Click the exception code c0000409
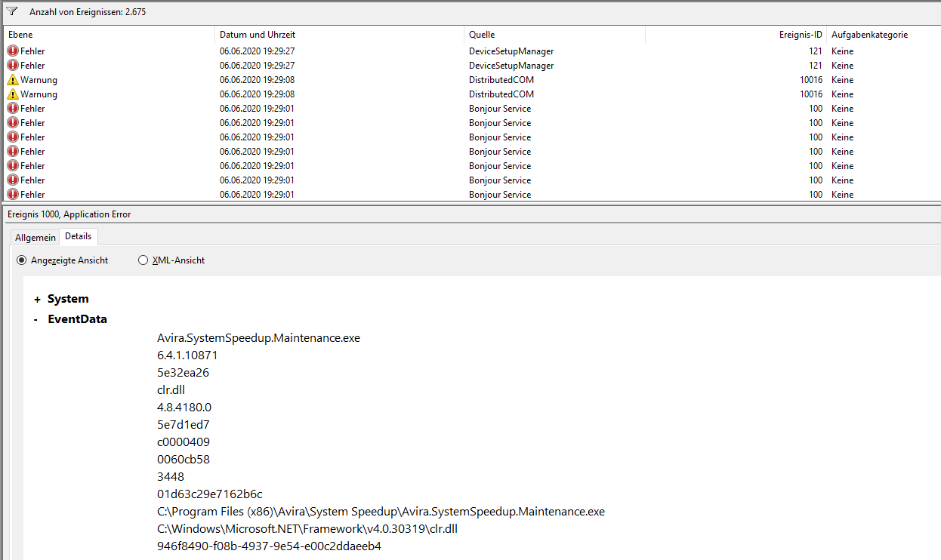The image size is (941, 560). (x=184, y=442)
